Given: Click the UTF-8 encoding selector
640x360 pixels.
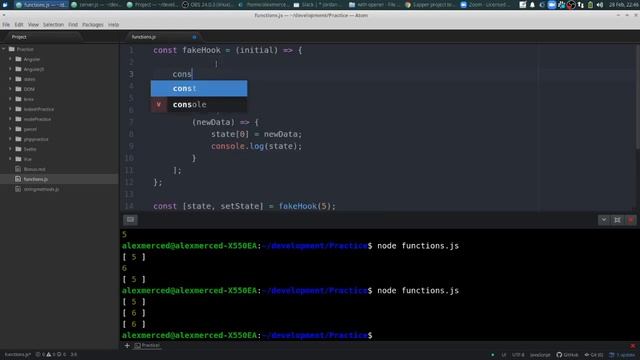Looking at the screenshot, I should tap(518, 355).
